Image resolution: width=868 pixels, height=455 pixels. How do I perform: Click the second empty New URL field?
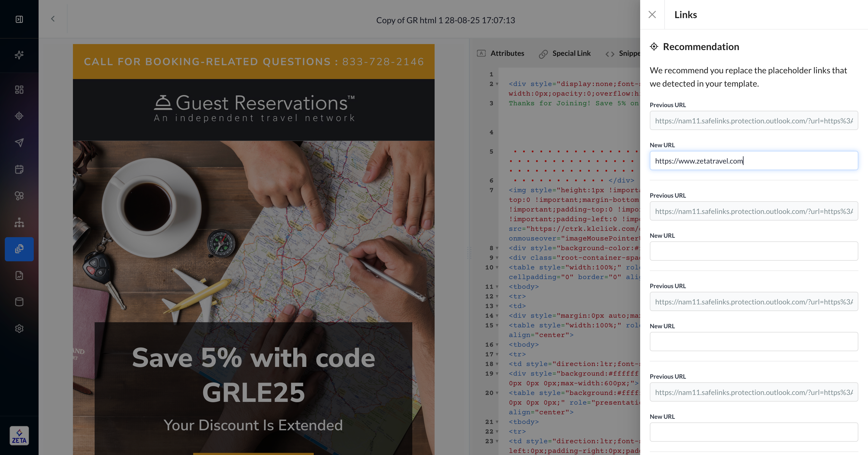tap(753, 341)
